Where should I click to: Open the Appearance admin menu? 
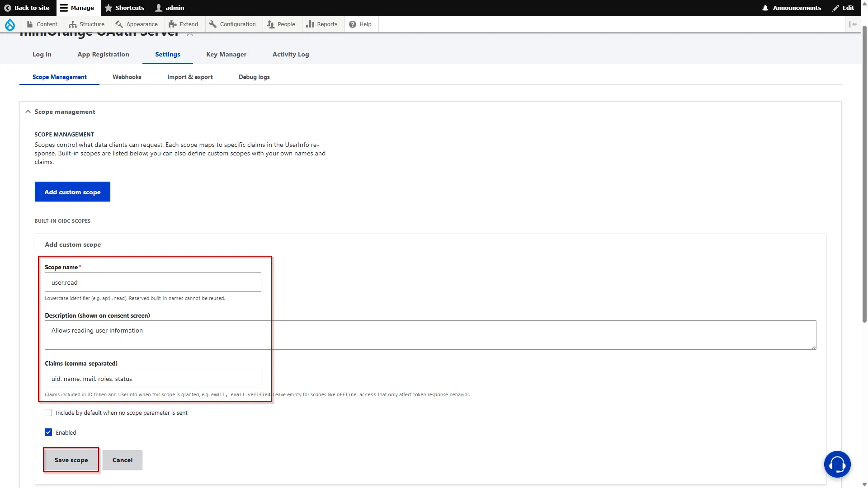137,24
